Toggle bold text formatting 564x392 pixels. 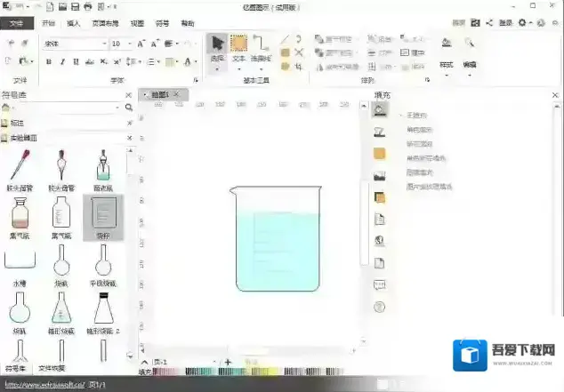point(48,61)
